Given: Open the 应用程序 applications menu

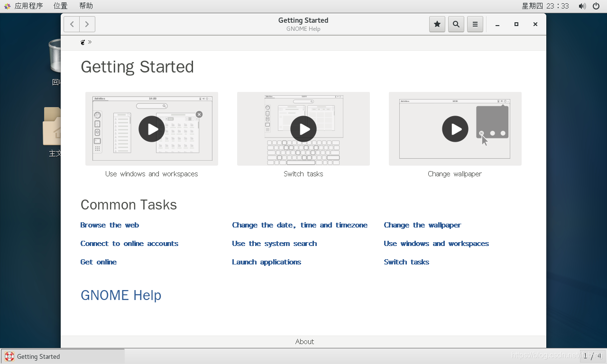Looking at the screenshot, I should [x=24, y=6].
